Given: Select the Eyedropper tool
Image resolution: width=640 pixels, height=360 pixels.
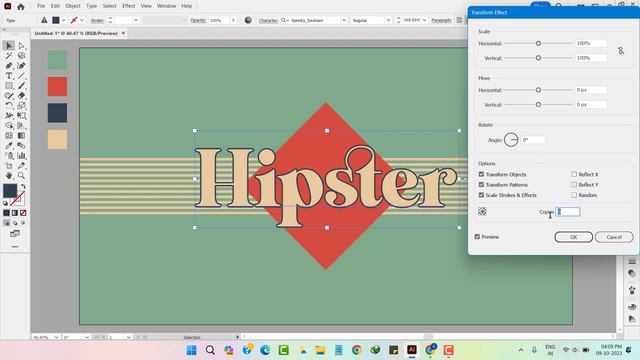Looking at the screenshot, I should click(9, 146).
